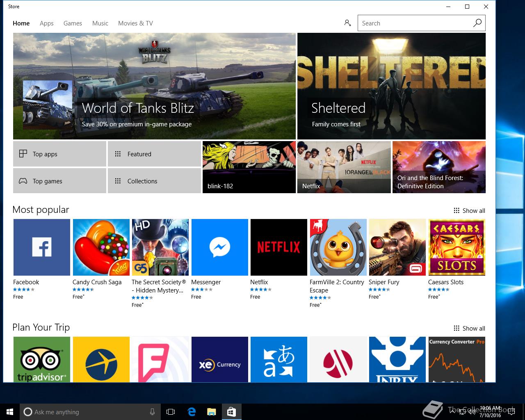This screenshot has height=420, width=525.
Task: Open the INRIX traffic app tile
Action: (x=397, y=360)
